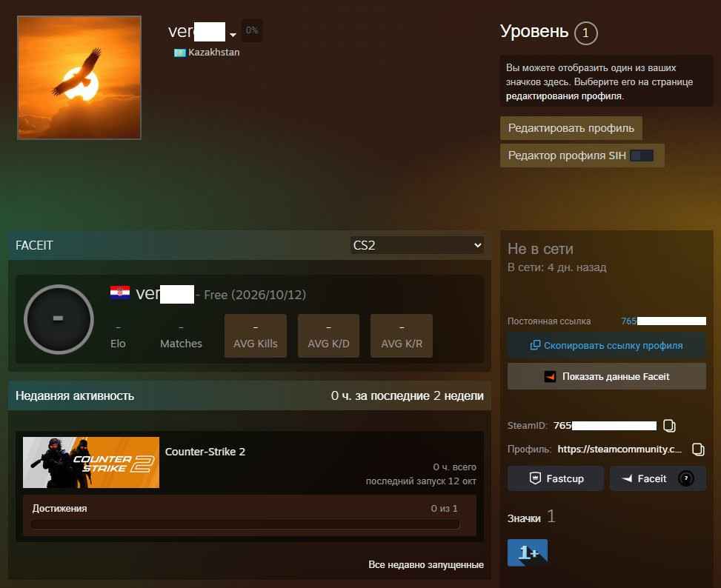Select the AVG K/R stat box
This screenshot has height=588, width=721.
402,335
